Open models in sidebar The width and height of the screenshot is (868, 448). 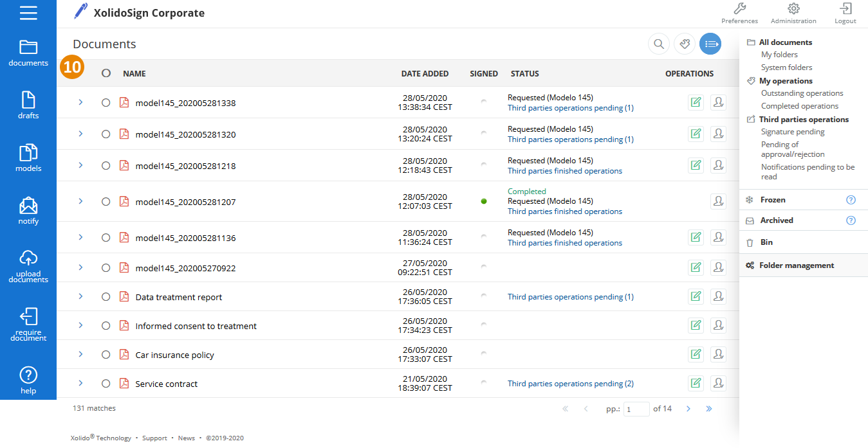coord(28,158)
